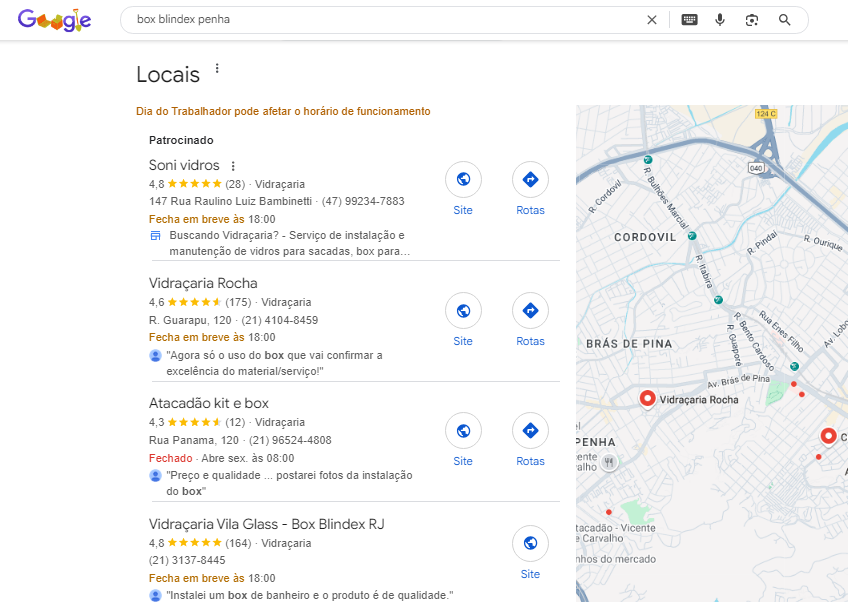848x602 pixels.
Task: Open three-dot menu beside Locais heading
Action: point(217,68)
